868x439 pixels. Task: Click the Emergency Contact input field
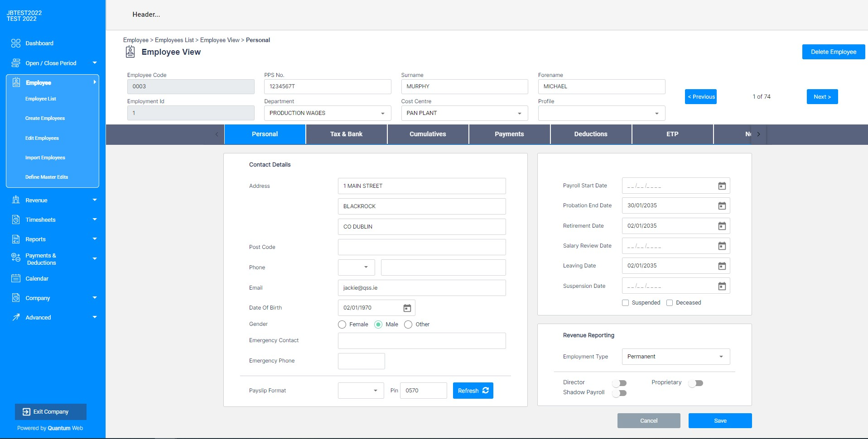coord(422,341)
